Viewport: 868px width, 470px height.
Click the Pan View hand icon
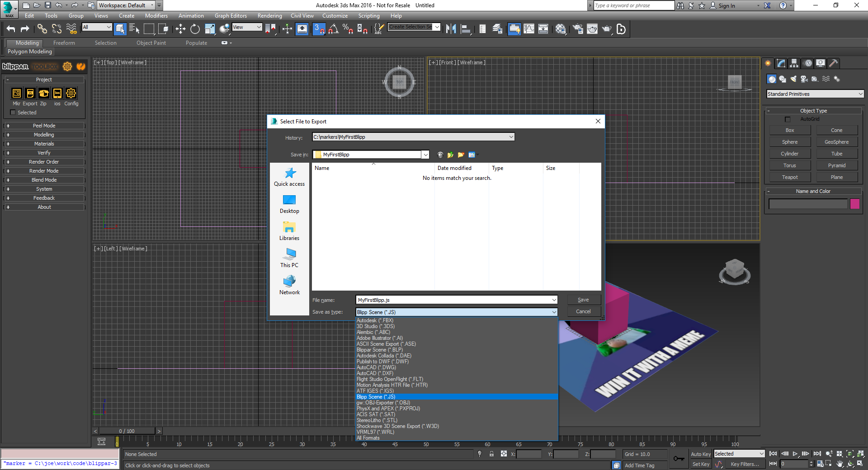point(840,464)
